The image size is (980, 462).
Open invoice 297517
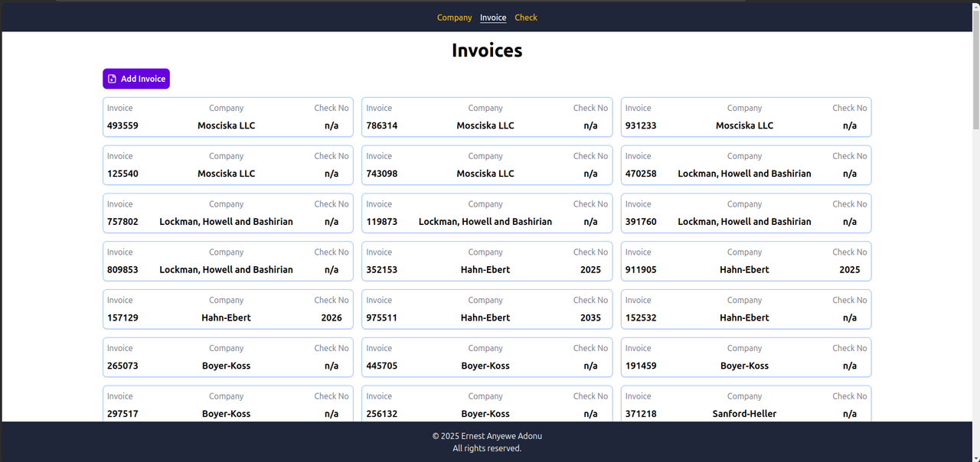pyautogui.click(x=228, y=404)
